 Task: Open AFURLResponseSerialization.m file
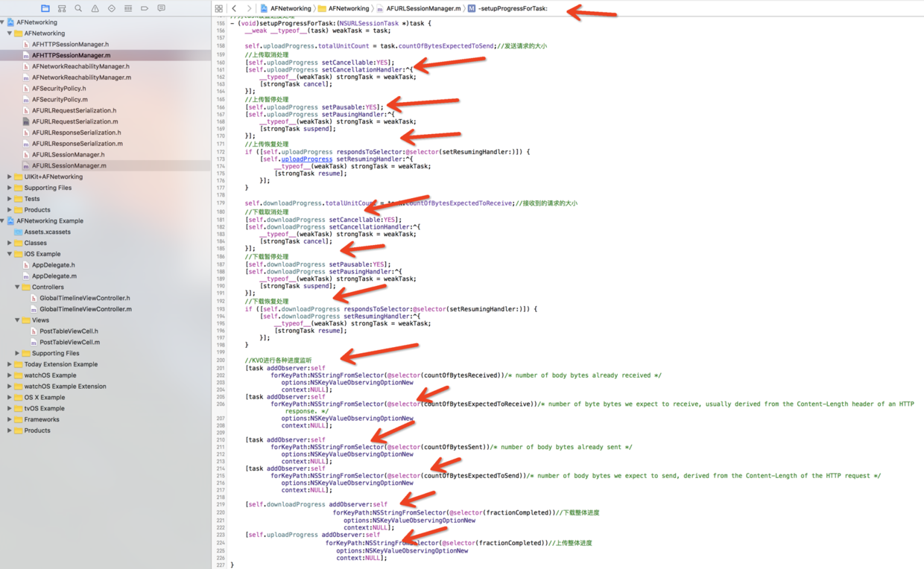(105, 144)
